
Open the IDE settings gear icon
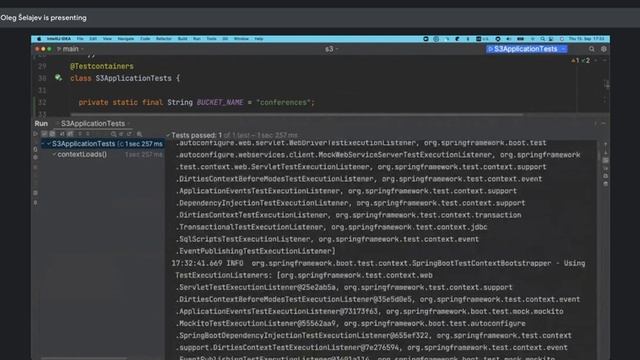[x=604, y=49]
